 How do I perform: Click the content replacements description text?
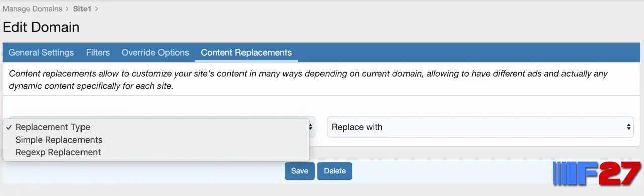tap(308, 80)
